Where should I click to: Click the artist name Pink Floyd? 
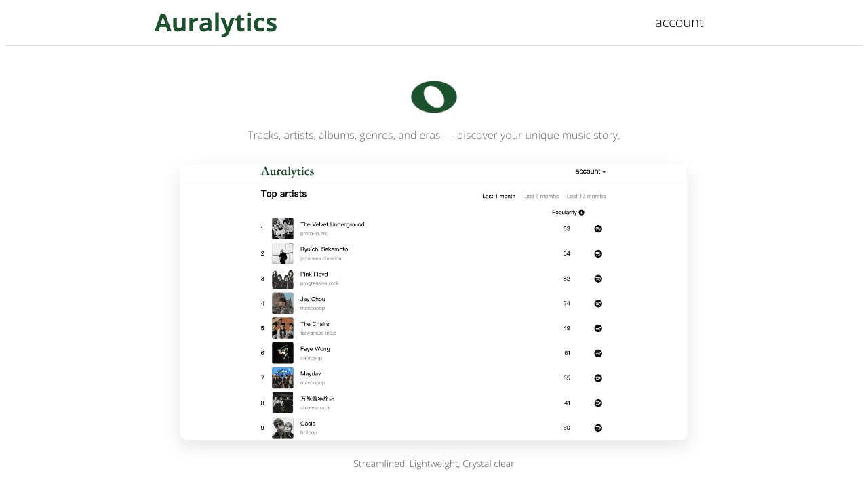point(314,274)
